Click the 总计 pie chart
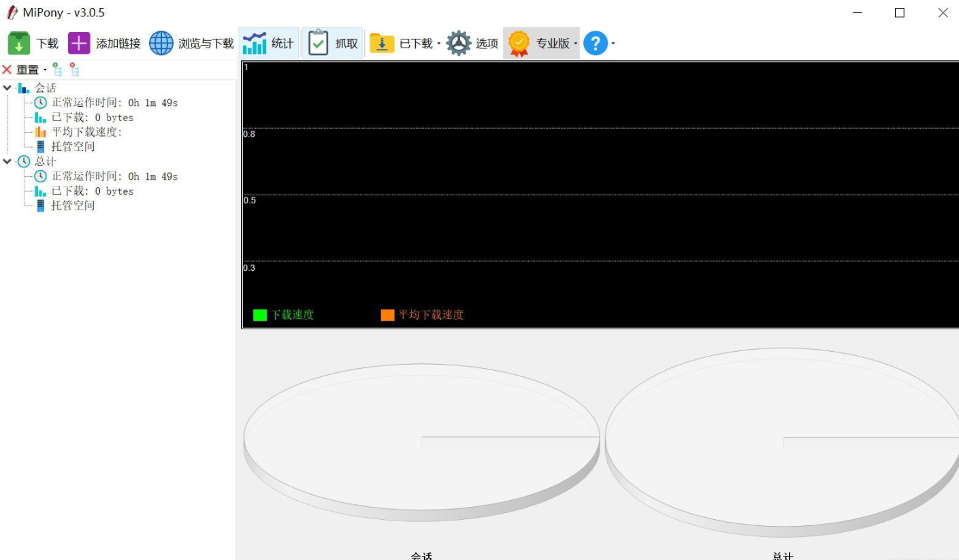The image size is (959, 560). (782, 442)
